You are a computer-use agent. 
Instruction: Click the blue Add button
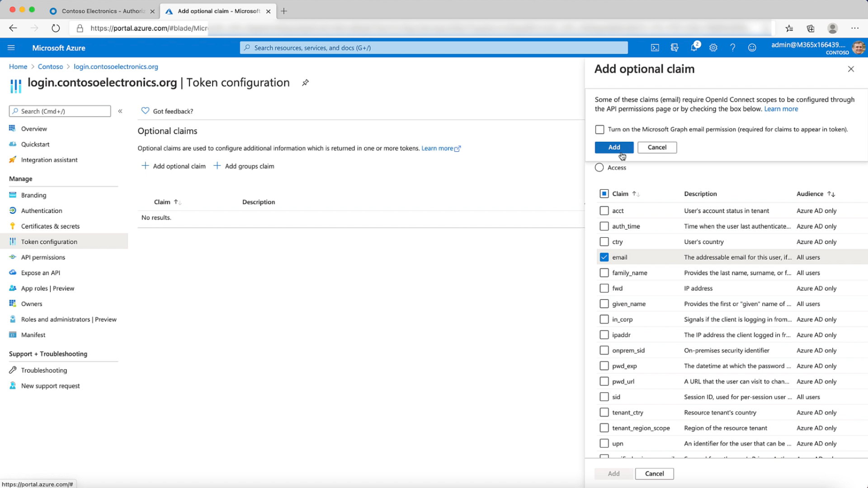pos(614,147)
